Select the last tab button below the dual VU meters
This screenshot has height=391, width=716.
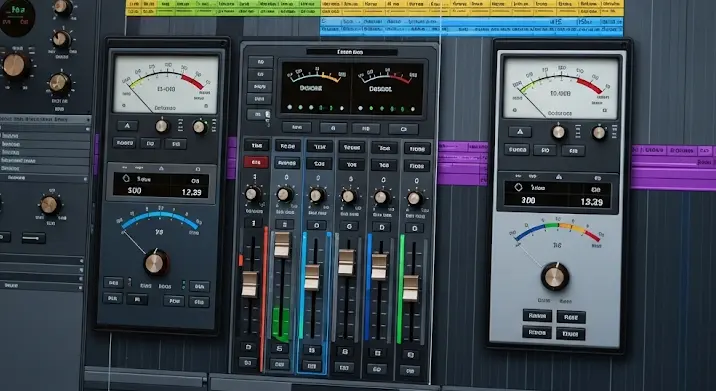[403, 129]
